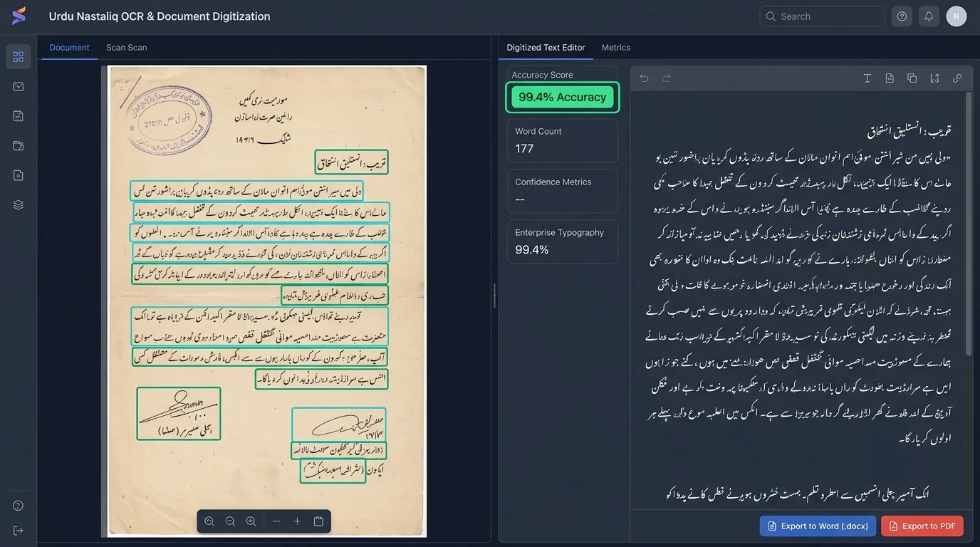Click the plain minus icon in the scan toolbar

(x=276, y=521)
